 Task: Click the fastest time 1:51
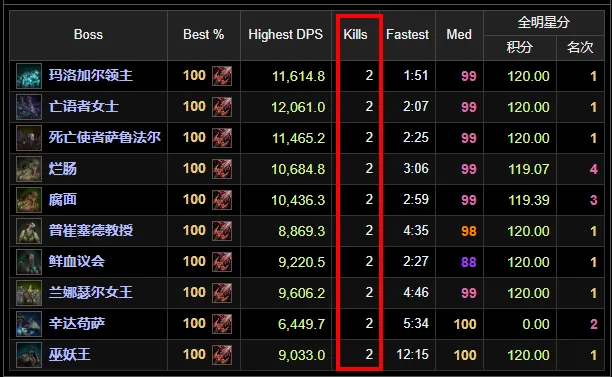pos(416,75)
